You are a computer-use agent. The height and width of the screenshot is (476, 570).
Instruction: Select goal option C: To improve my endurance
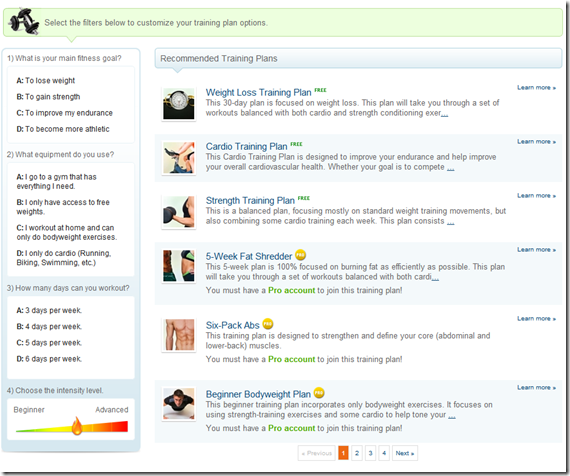pos(64,113)
